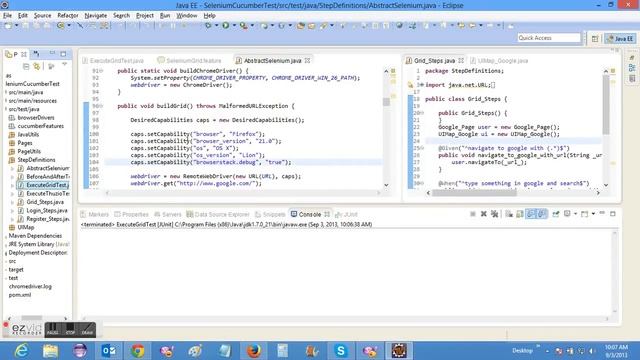Click the ezvid Pause button
The image size is (640, 360).
coord(53,329)
